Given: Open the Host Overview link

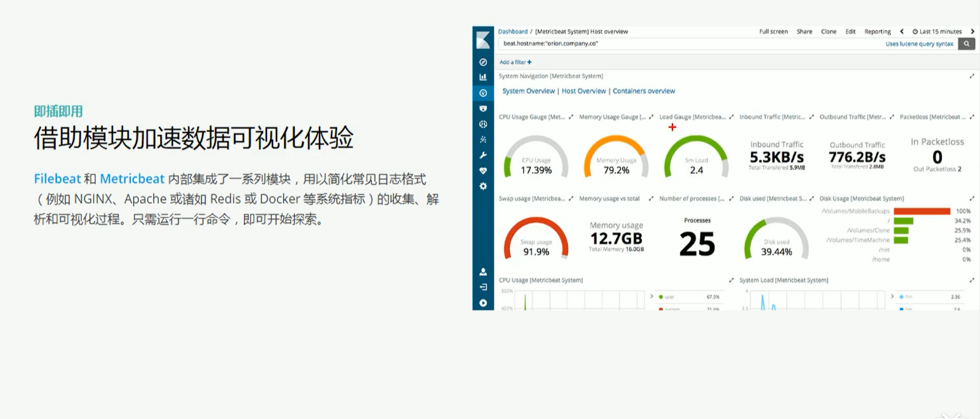Looking at the screenshot, I should [x=583, y=91].
